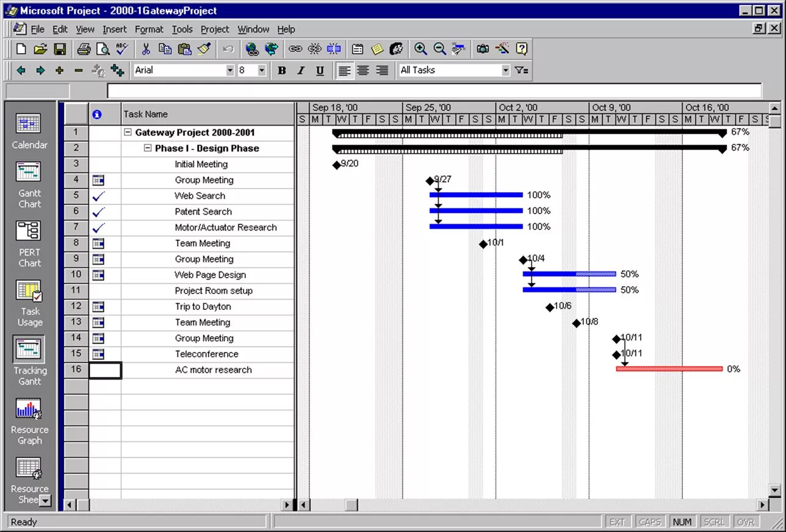Toggle the AutoFilter funnel icon
The width and height of the screenshot is (786, 532).
tap(521, 71)
